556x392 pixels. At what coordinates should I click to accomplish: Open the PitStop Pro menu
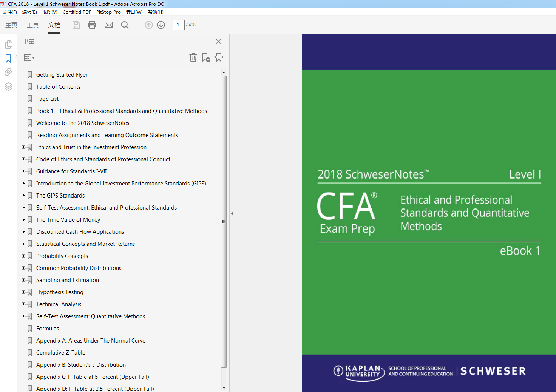pos(108,12)
